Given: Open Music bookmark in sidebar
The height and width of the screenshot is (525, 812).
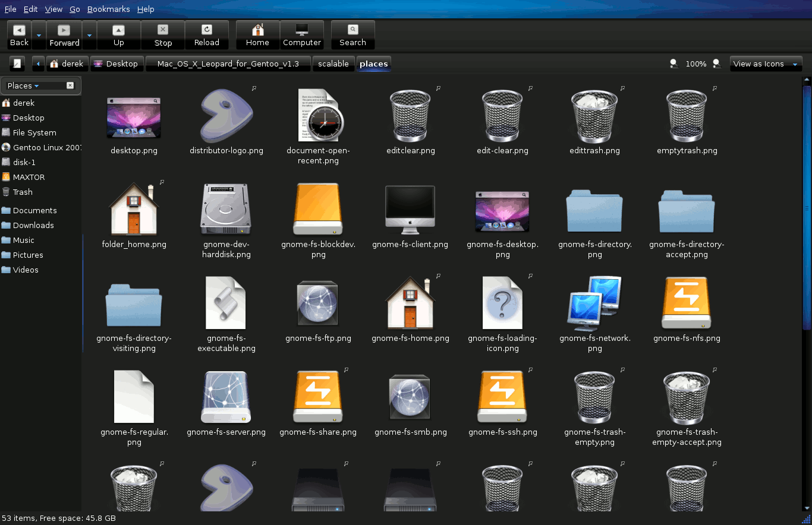Looking at the screenshot, I should coord(41,240).
